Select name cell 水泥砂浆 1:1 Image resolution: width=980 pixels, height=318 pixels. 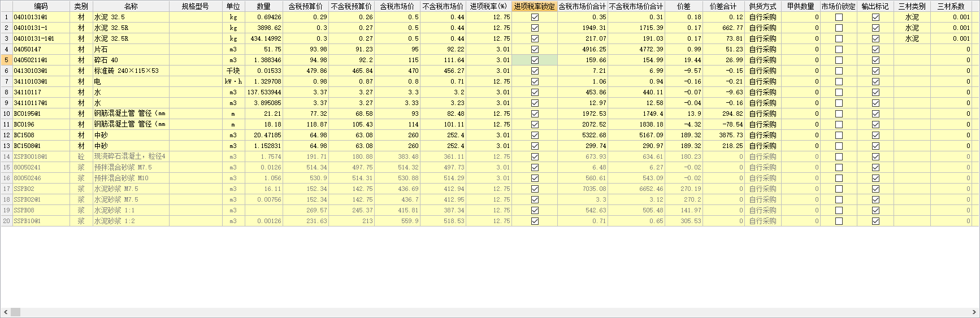[131, 210]
